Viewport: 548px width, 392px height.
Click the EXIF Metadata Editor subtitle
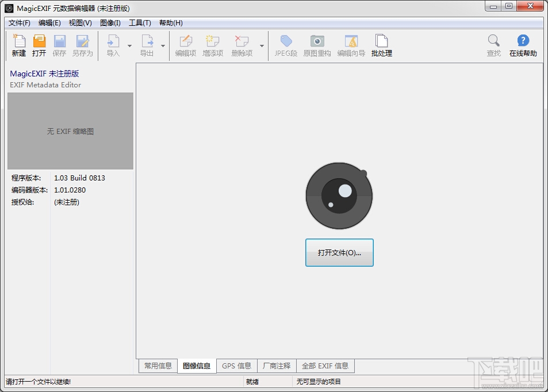45,85
